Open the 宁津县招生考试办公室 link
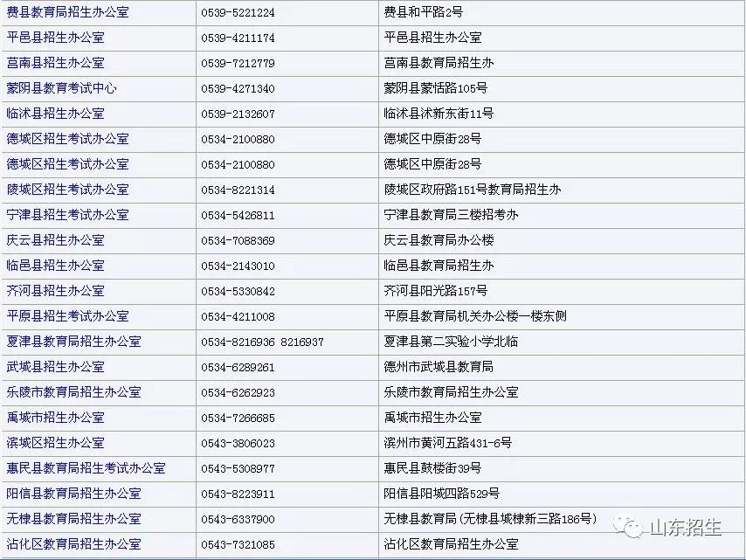The height and width of the screenshot is (560, 746). [x=67, y=215]
